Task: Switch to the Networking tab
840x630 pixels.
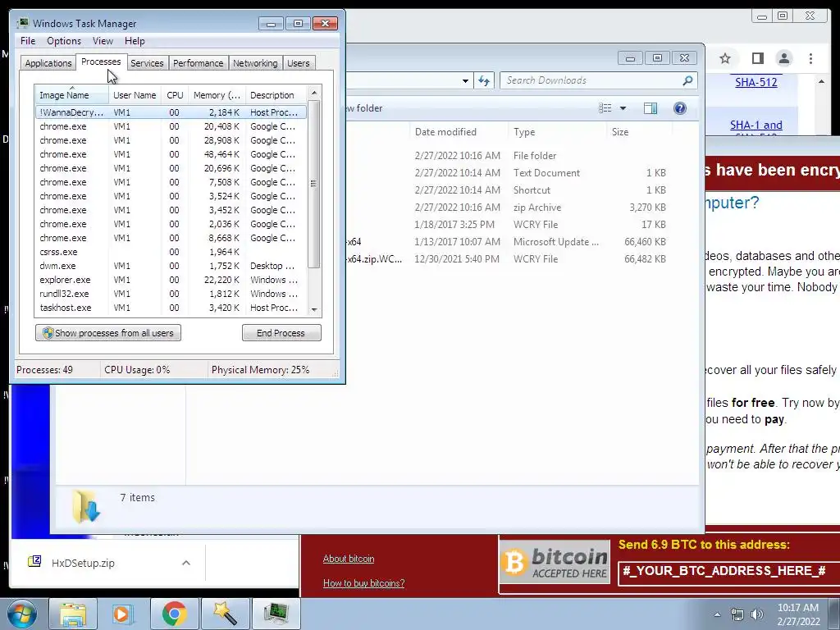Action: click(x=255, y=63)
